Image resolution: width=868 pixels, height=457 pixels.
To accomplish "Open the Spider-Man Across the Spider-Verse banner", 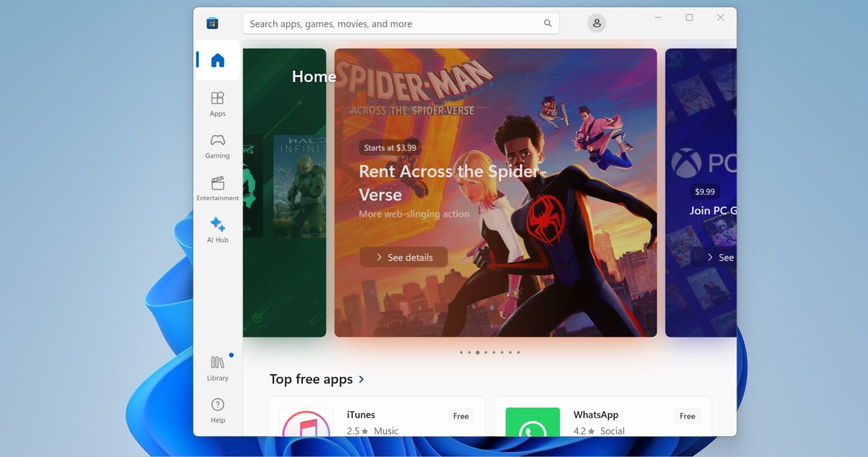I will click(x=496, y=193).
